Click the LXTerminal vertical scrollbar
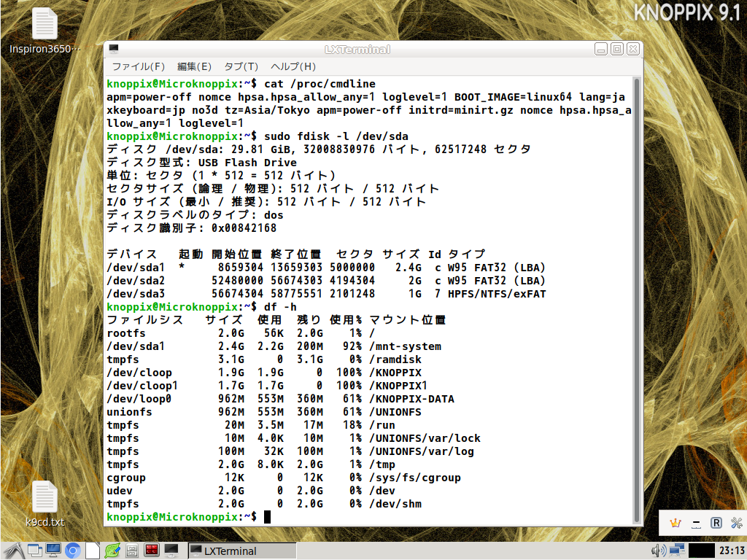Screen dimensions: 747x560 (x=637, y=300)
